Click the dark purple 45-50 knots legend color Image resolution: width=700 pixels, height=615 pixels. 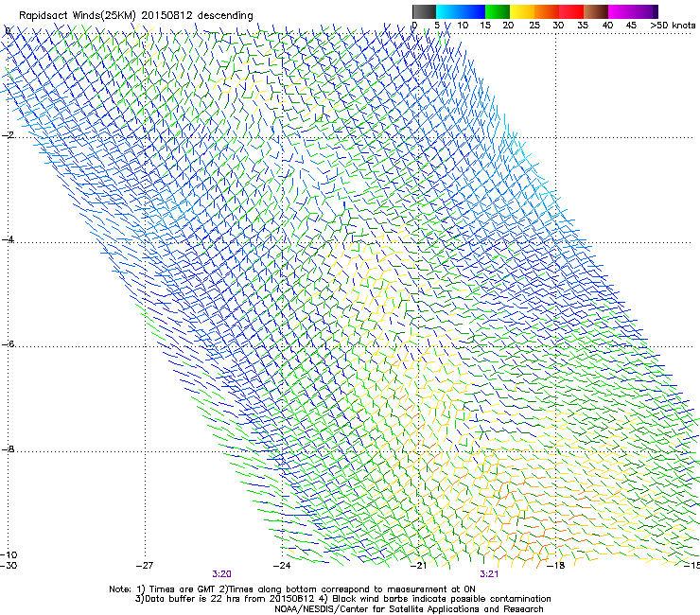[645, 11]
